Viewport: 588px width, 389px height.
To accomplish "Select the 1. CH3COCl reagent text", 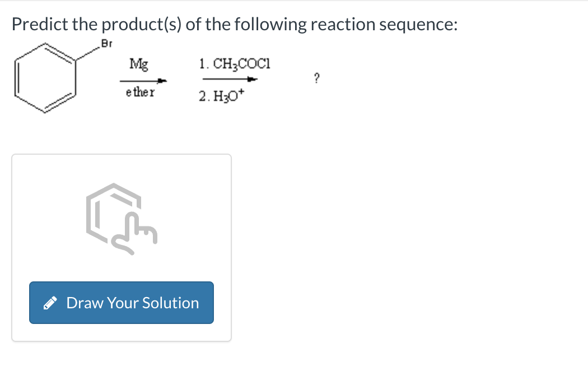I will click(x=234, y=63).
